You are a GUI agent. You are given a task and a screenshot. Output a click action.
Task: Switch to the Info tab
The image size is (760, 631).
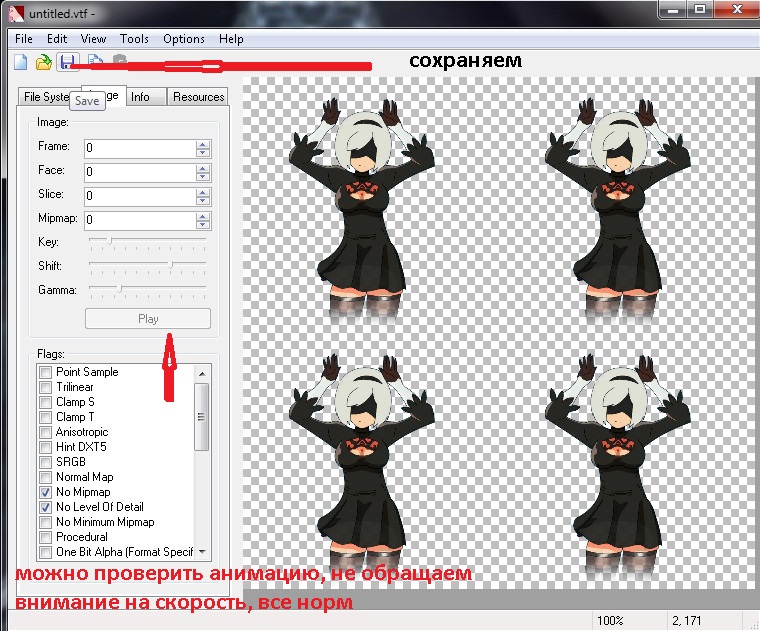pos(145,97)
